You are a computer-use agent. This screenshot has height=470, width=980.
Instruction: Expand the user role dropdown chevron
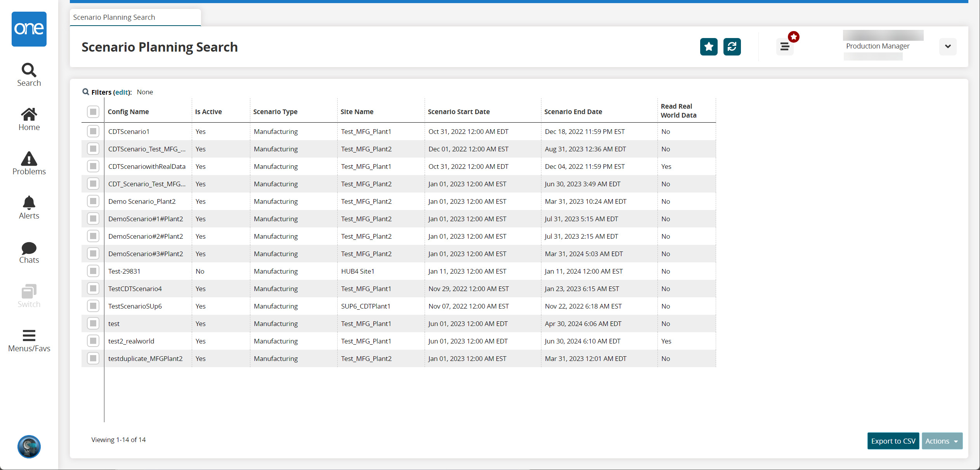(x=948, y=47)
